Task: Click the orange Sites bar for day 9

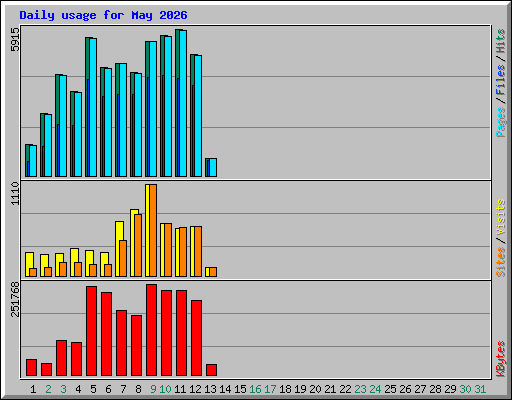Action: pos(153,230)
